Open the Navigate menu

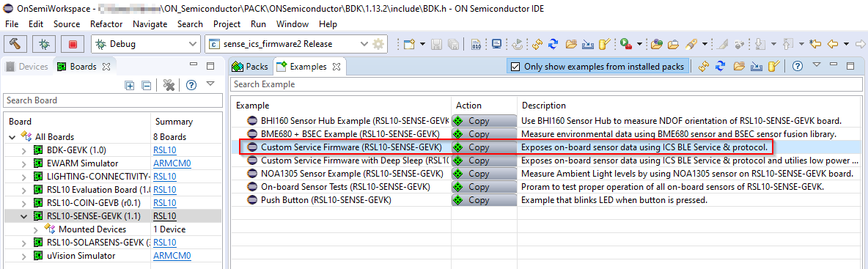[x=150, y=23]
